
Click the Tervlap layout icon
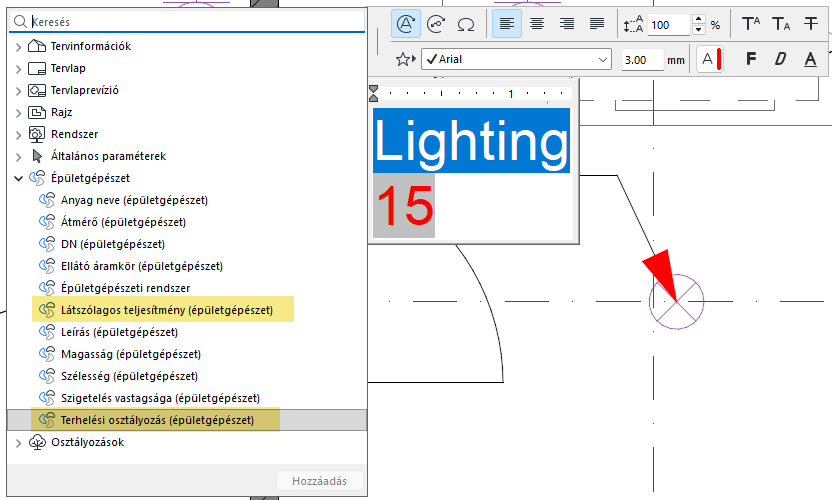coord(37,68)
